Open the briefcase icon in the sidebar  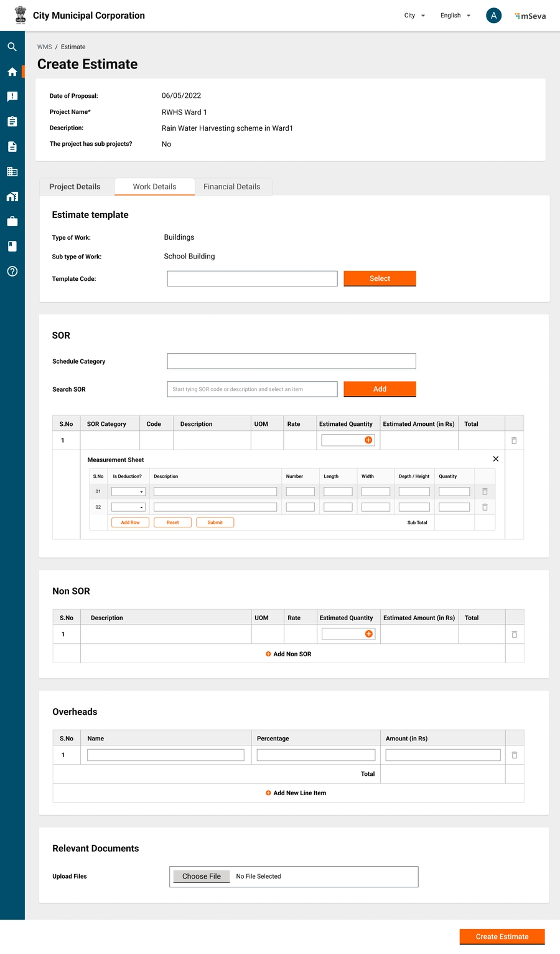pyautogui.click(x=12, y=222)
